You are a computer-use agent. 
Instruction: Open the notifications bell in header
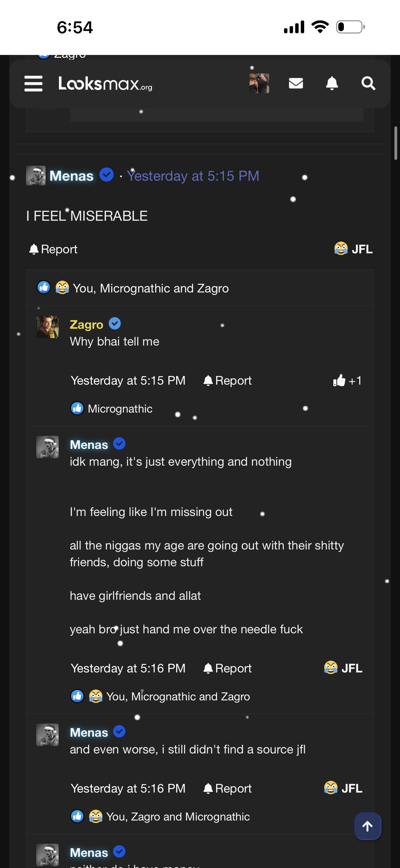pos(332,83)
